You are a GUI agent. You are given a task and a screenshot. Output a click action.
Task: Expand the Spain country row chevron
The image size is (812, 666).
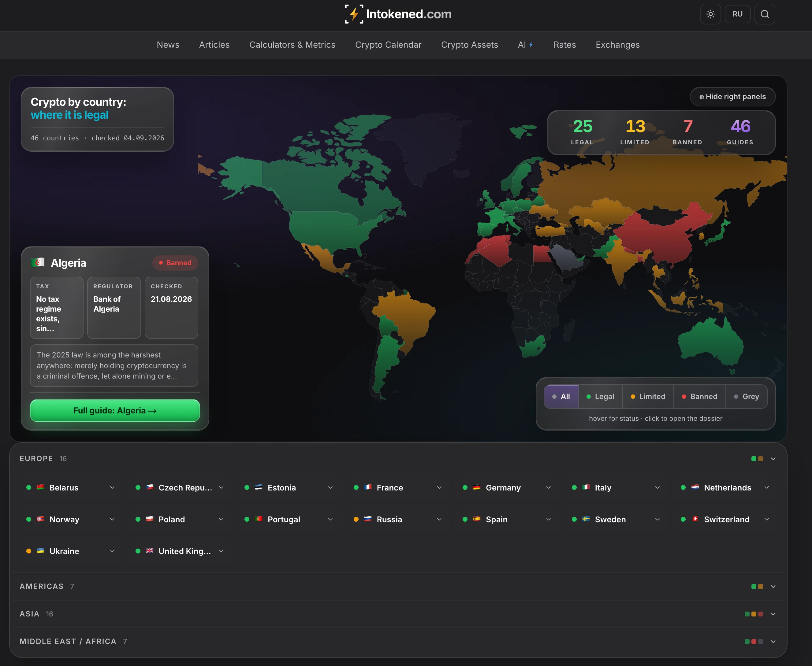coord(548,519)
